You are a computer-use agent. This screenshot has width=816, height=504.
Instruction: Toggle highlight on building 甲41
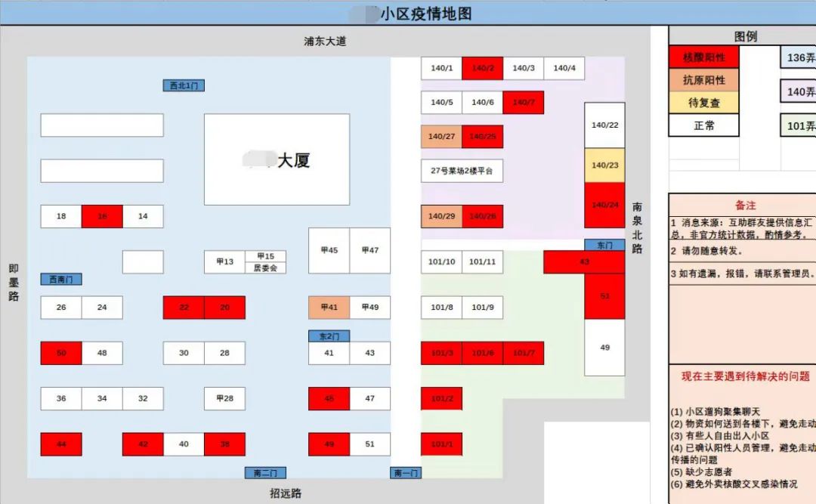pyautogui.click(x=328, y=308)
